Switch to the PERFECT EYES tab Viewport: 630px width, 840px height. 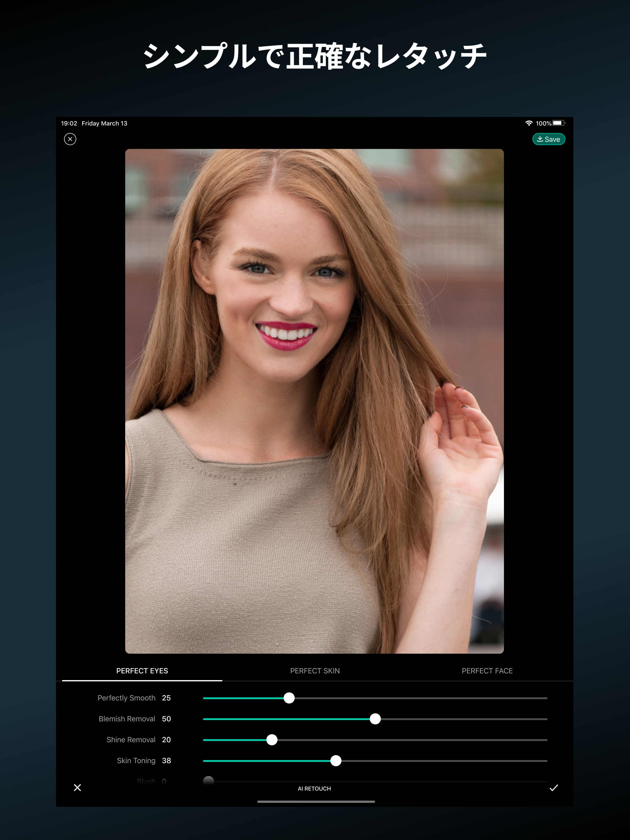tap(142, 671)
